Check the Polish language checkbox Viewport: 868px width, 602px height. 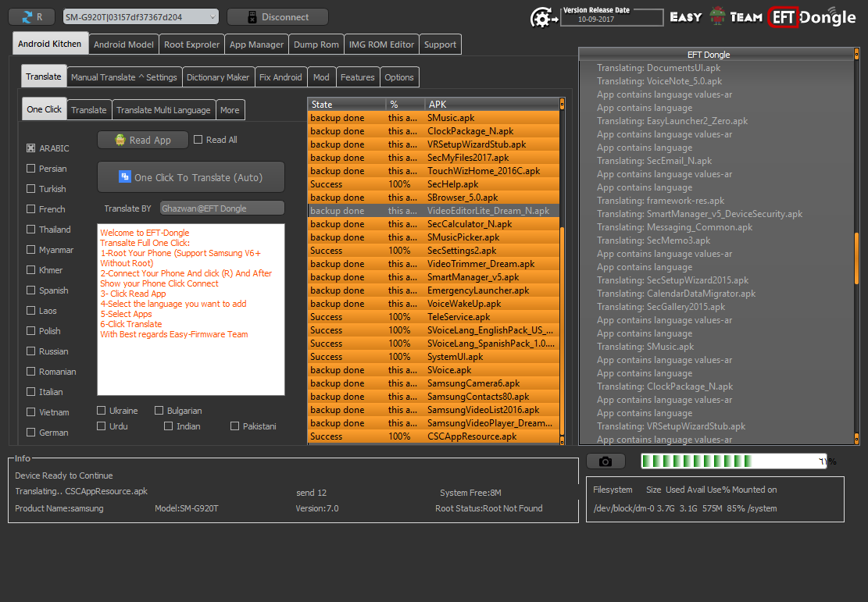click(x=31, y=331)
